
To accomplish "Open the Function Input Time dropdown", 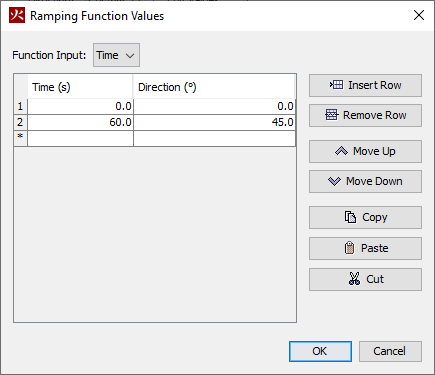I will (116, 55).
